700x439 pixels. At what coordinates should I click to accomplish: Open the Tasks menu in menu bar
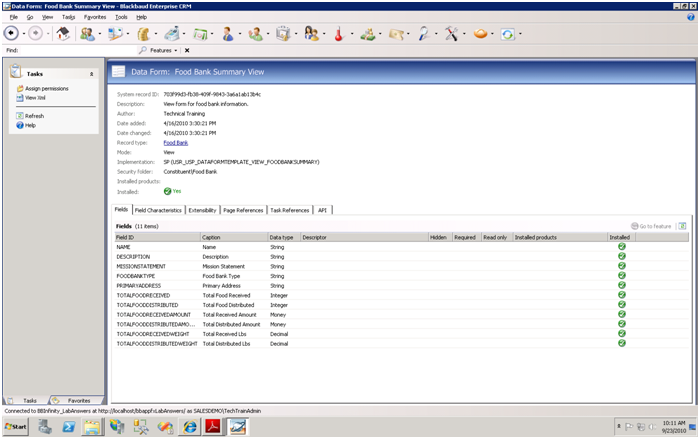click(68, 17)
